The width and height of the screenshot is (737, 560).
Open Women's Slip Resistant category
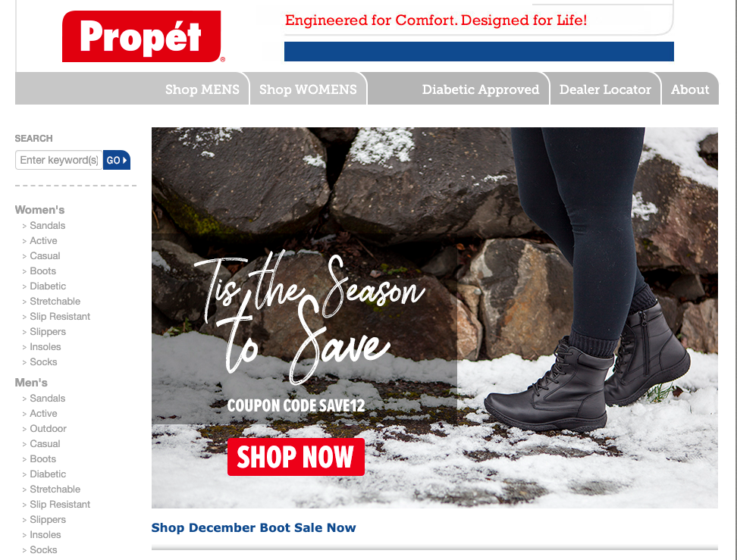pos(60,317)
